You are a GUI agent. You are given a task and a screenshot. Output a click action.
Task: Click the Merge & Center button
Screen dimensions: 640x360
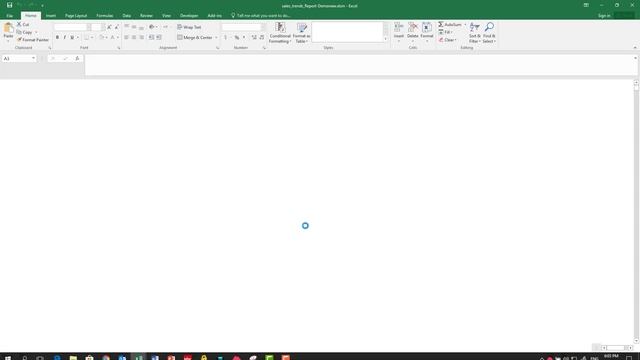195,37
